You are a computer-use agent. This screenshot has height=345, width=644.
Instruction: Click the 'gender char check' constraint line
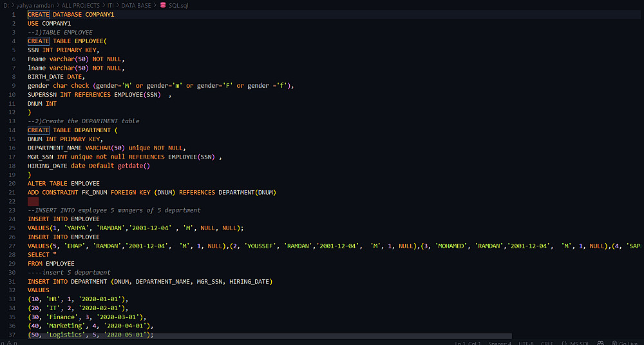[x=161, y=86]
